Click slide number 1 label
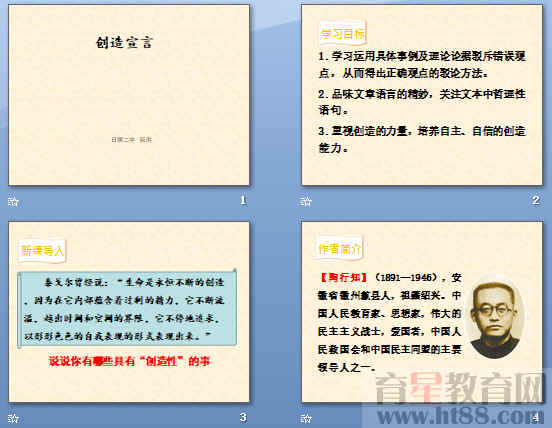Screen dimensions: 552x428 click(x=243, y=200)
